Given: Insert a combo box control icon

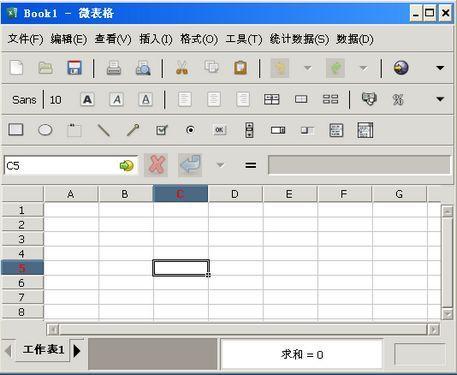Looking at the screenshot, I should tap(365, 130).
